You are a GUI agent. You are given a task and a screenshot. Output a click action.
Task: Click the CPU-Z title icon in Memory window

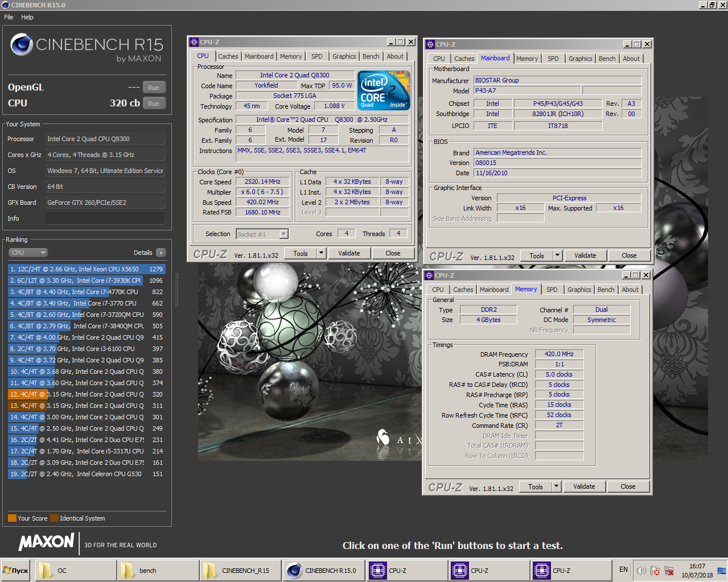(430, 275)
